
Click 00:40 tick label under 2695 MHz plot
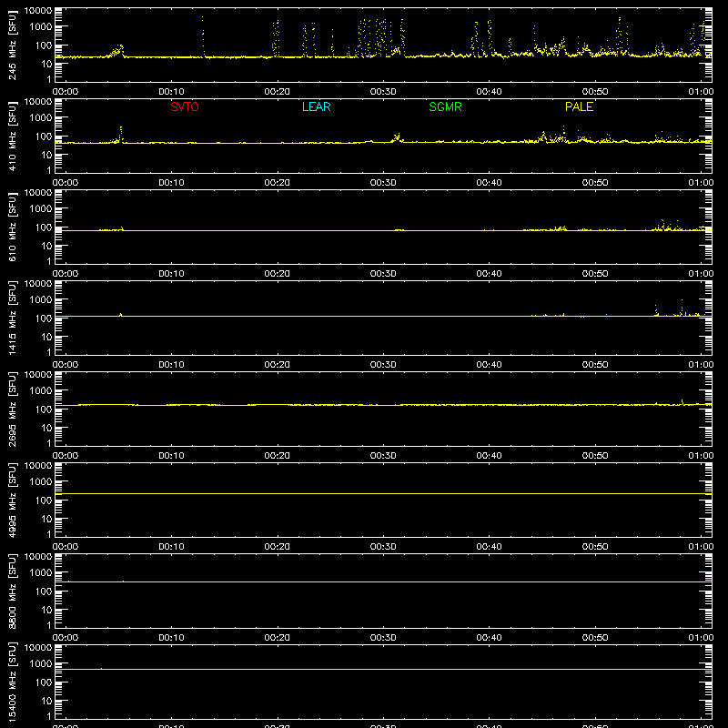489,456
